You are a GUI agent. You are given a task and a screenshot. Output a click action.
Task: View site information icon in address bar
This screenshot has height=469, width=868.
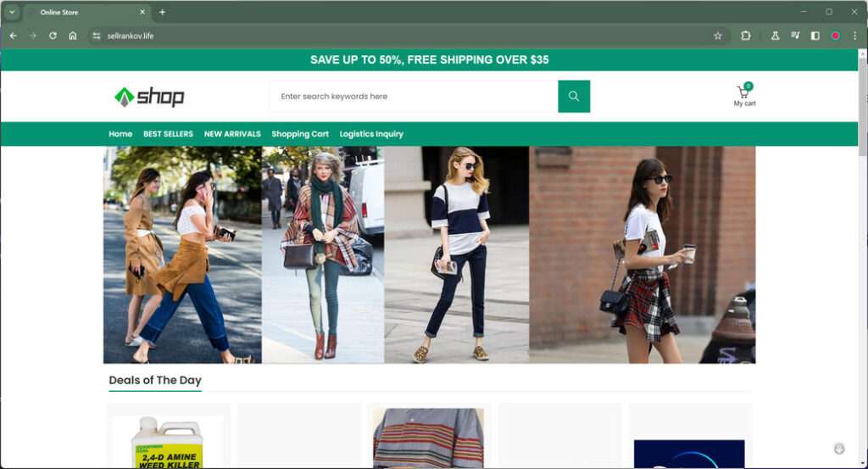pyautogui.click(x=97, y=36)
